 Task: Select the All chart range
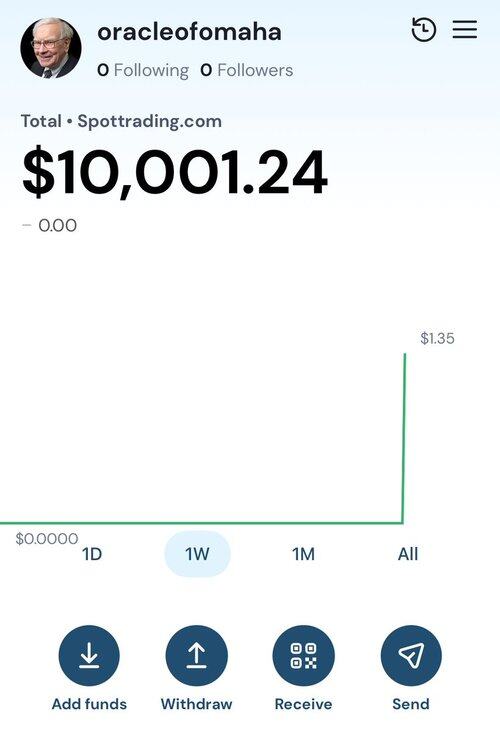coord(407,554)
